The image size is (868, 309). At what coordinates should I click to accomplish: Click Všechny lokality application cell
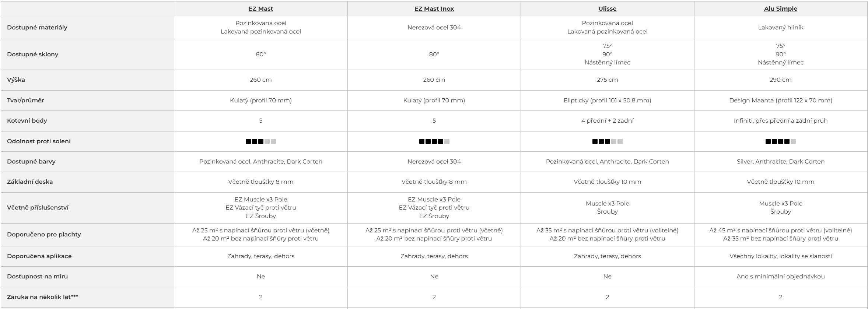(781, 256)
